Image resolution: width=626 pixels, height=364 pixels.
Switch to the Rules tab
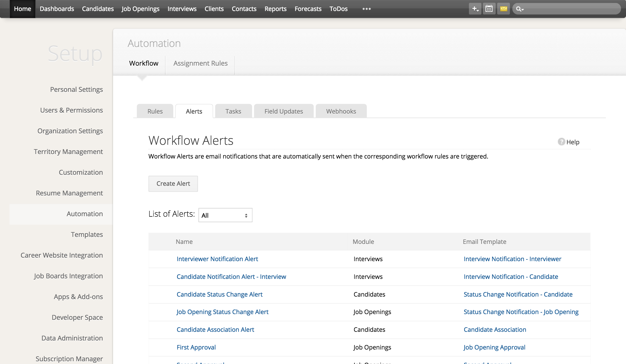point(155,111)
